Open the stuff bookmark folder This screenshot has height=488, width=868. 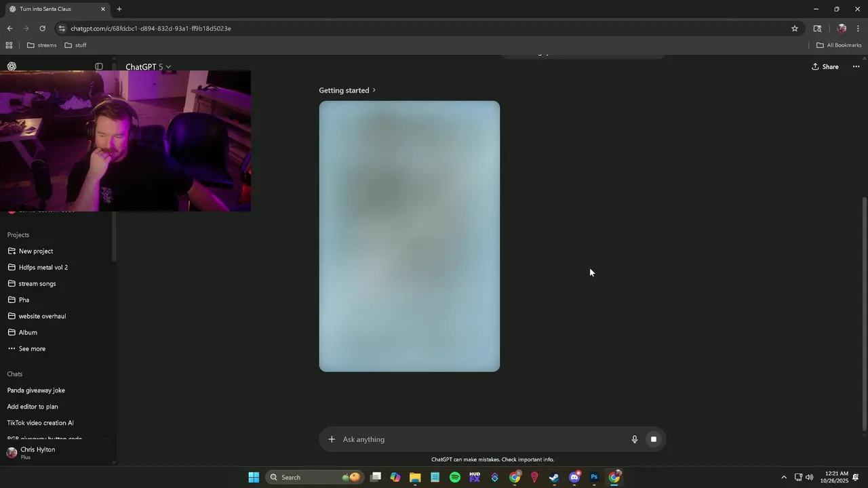[75, 45]
